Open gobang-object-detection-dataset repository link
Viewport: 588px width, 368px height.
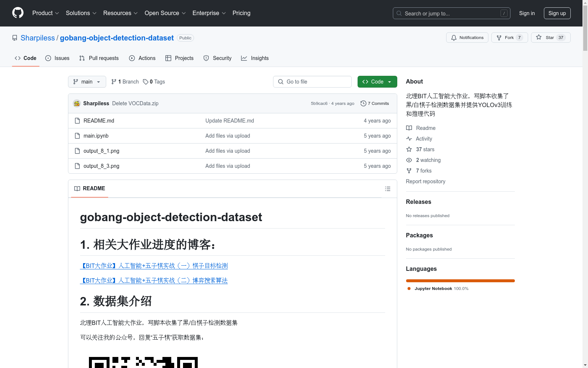117,38
